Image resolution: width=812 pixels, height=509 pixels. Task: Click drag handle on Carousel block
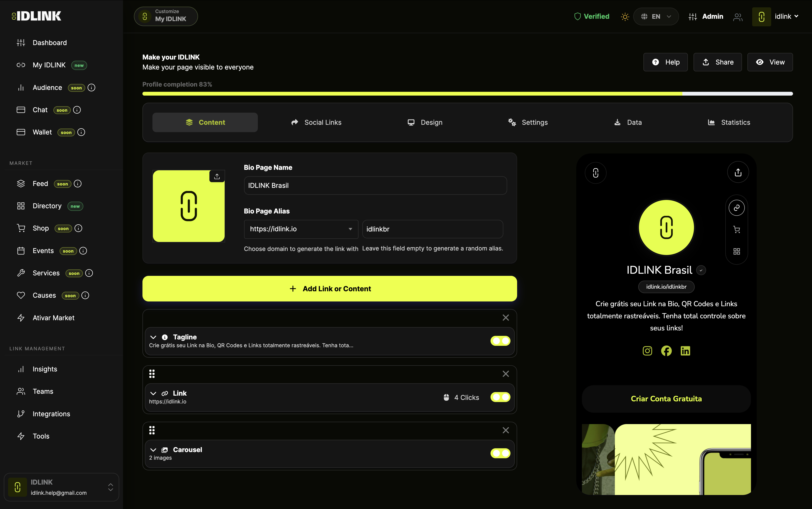pos(152,430)
